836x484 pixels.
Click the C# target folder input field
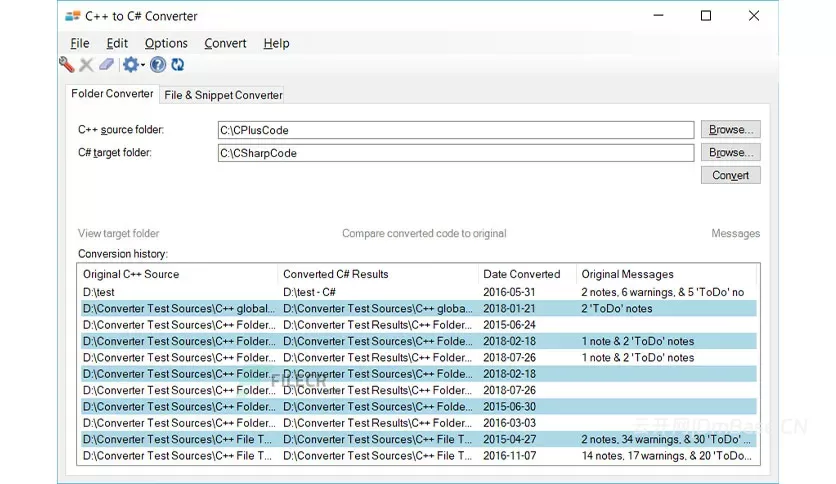pos(456,153)
